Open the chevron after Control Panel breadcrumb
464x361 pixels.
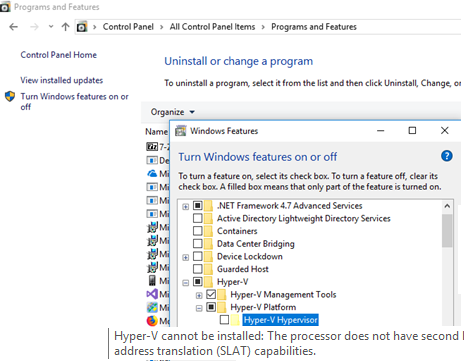click(162, 27)
